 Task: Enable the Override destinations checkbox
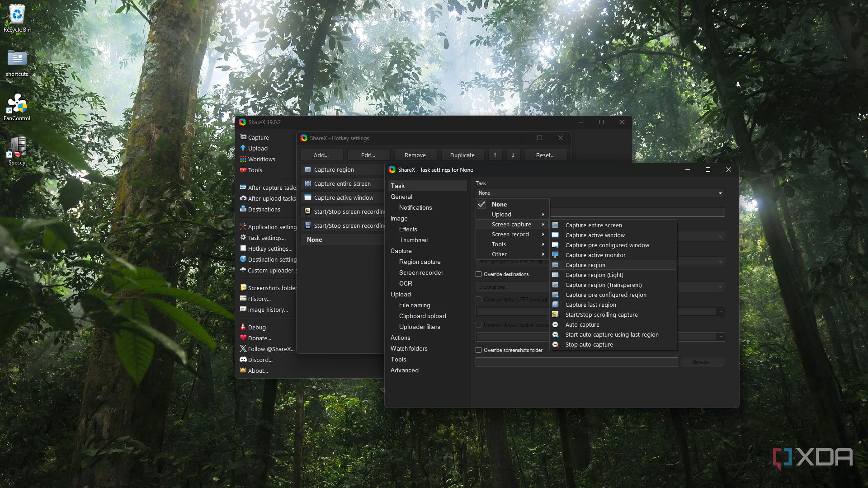(478, 274)
